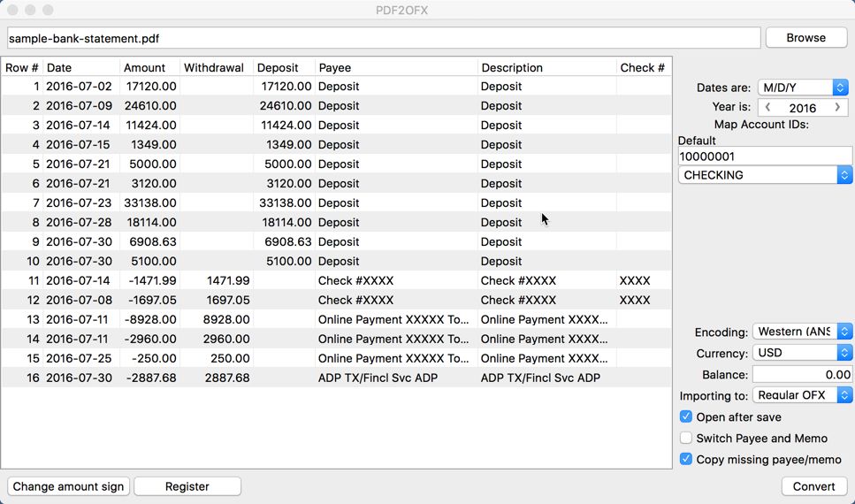Select date 2016-07-02 in row 1
Image resolution: width=855 pixels, height=504 pixels.
pos(79,86)
